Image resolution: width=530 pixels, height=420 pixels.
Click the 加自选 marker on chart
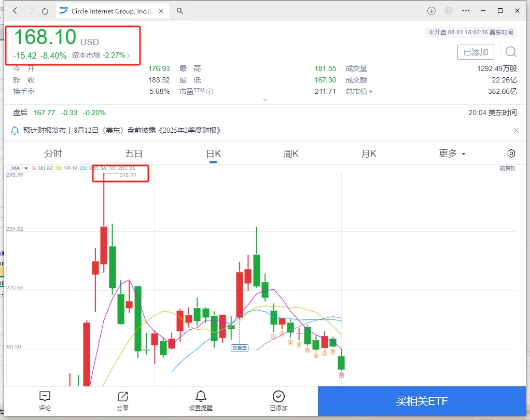(239, 348)
